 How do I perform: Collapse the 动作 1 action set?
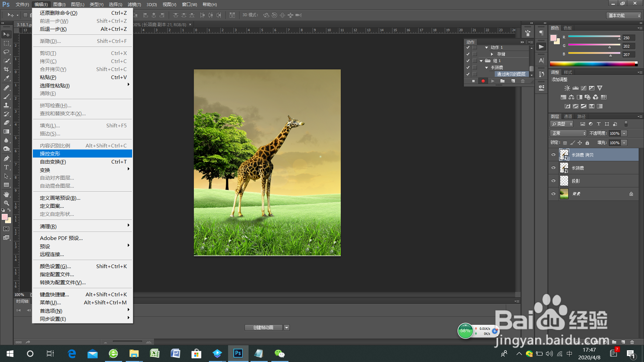tap(486, 48)
